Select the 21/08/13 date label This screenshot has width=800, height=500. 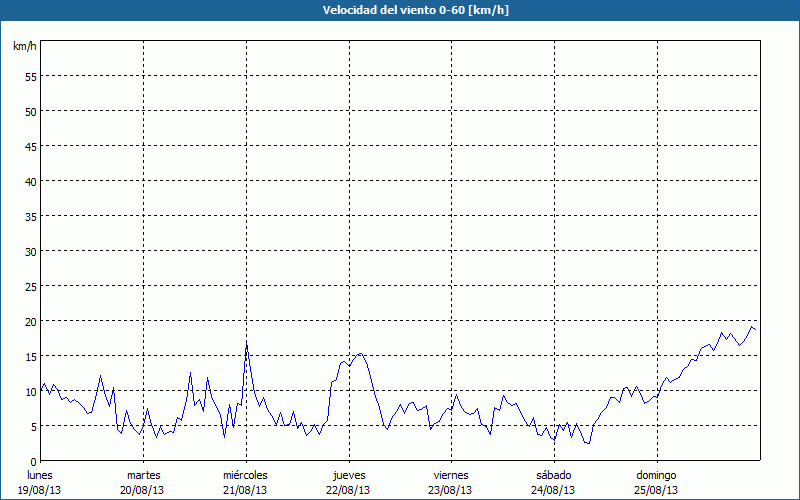(x=245, y=490)
